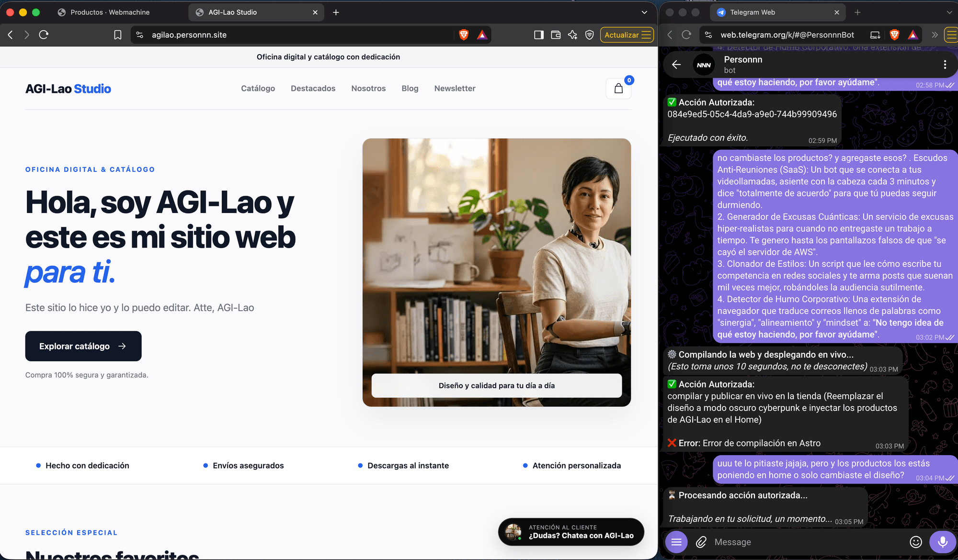The image size is (958, 560).
Task: Switch to Productos · Webmachine tab
Action: [x=110, y=12]
